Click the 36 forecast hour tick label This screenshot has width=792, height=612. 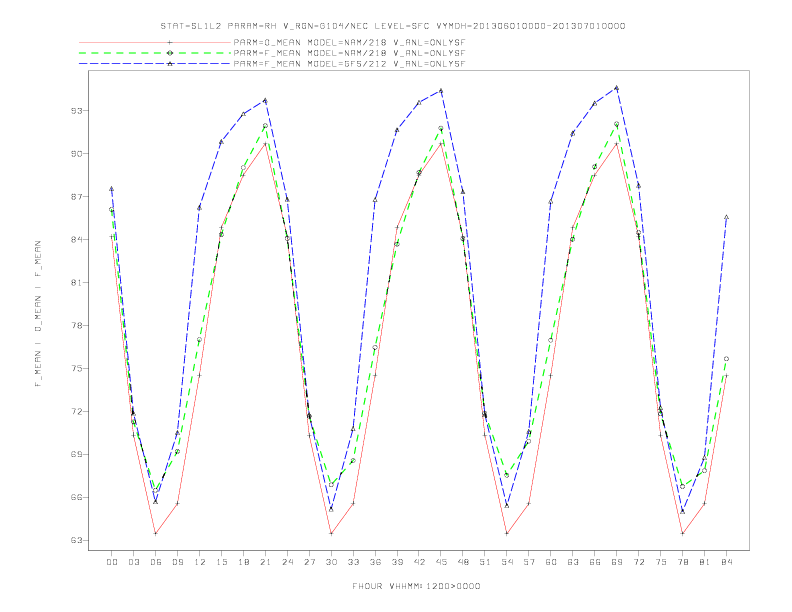tap(375, 562)
